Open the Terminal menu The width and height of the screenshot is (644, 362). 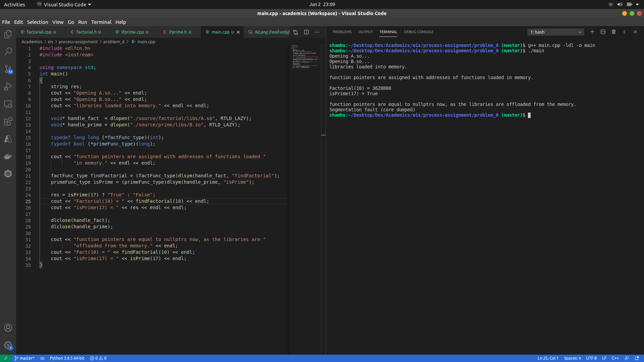[x=101, y=22]
